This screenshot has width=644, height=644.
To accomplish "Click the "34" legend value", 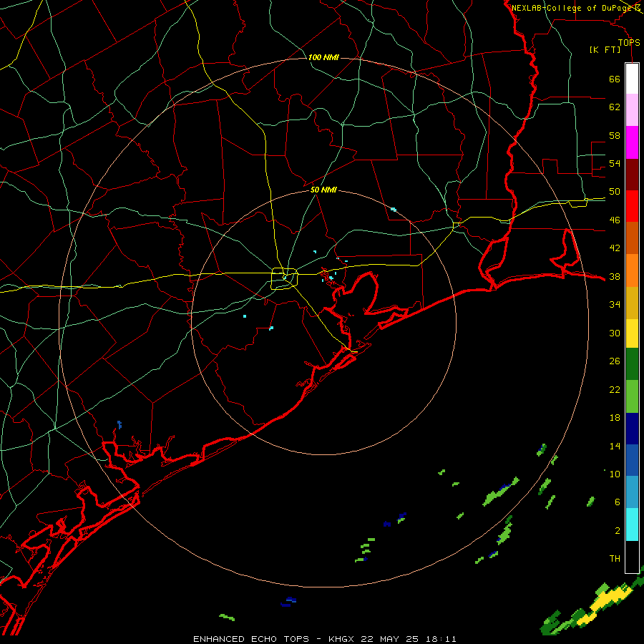I will coord(615,304).
